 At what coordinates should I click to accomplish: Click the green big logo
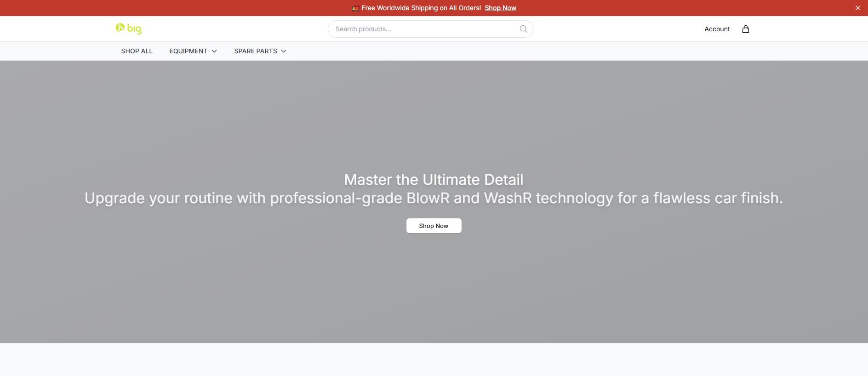[x=129, y=28]
